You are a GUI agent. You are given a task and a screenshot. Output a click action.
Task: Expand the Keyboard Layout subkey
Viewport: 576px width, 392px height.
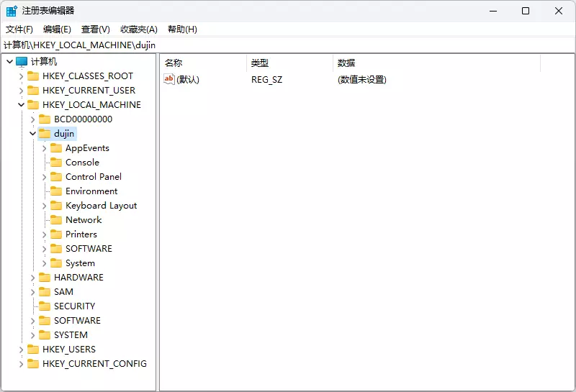pos(44,206)
